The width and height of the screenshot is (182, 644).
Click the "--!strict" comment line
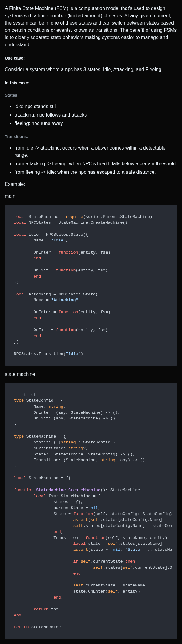[25, 395]
